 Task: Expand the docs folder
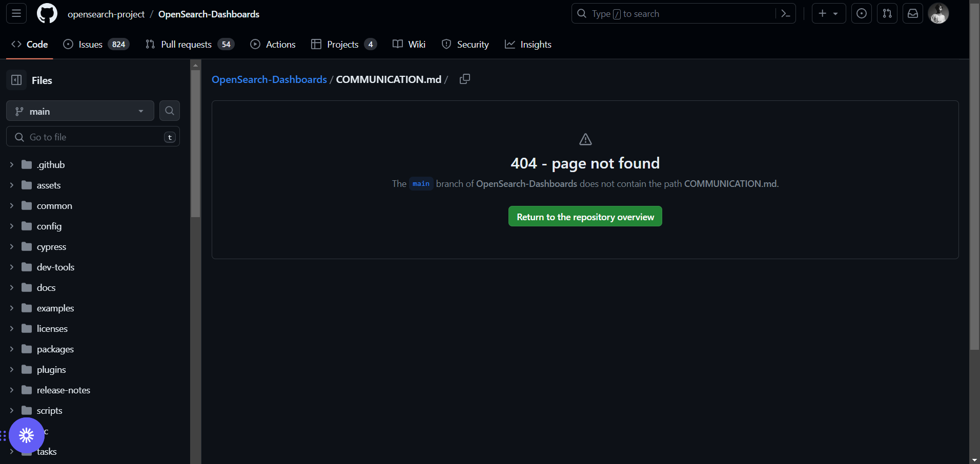point(11,287)
